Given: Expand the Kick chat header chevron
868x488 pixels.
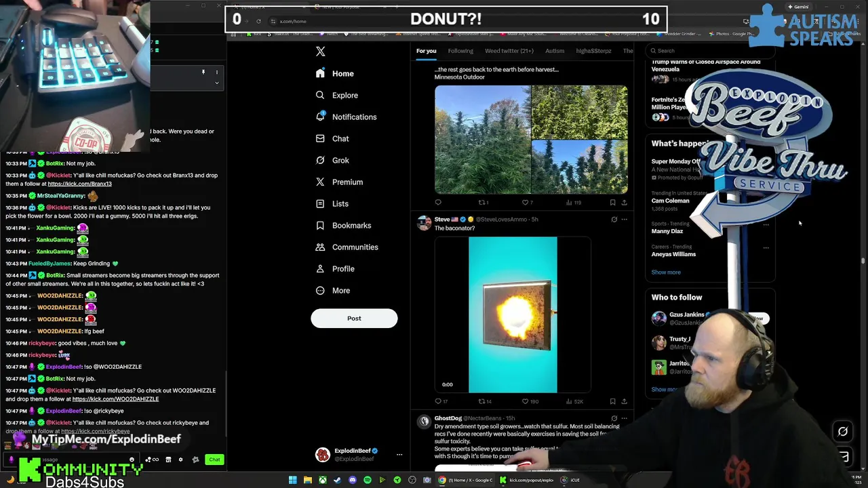Looking at the screenshot, I should point(217,83).
